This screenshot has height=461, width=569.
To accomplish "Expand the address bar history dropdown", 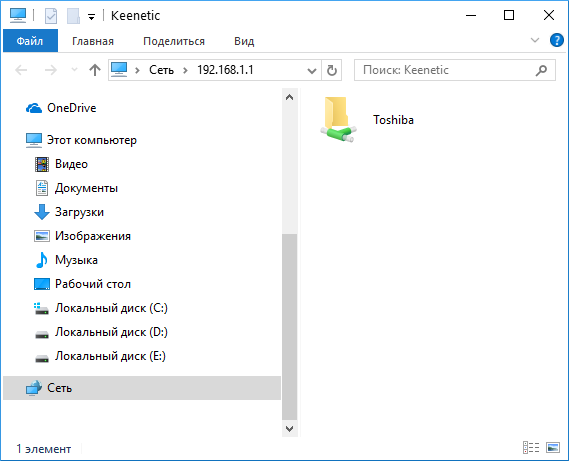I will coord(312,70).
